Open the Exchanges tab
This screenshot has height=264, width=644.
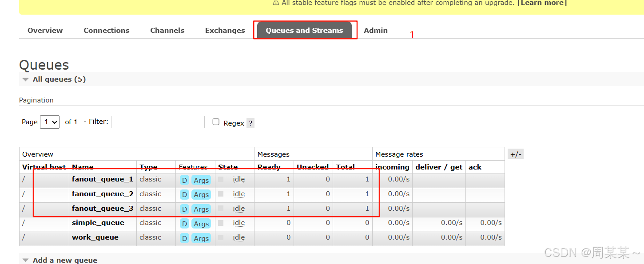pos(225,30)
